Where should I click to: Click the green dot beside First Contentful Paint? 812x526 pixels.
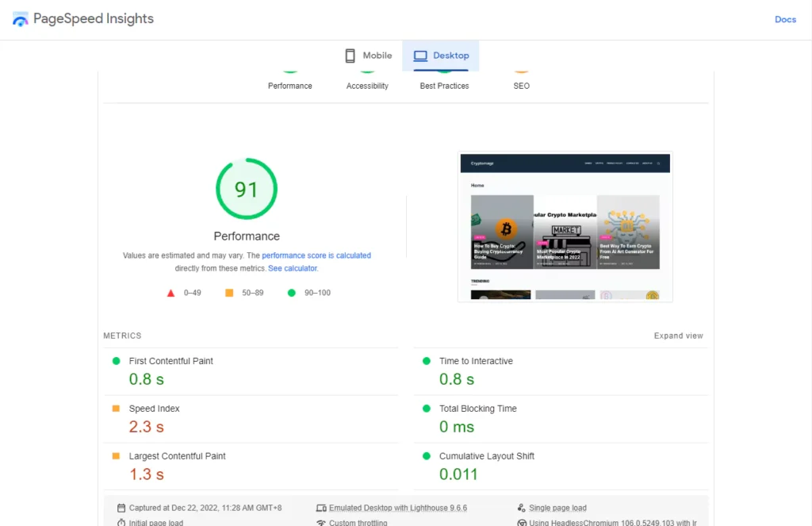pyautogui.click(x=116, y=361)
